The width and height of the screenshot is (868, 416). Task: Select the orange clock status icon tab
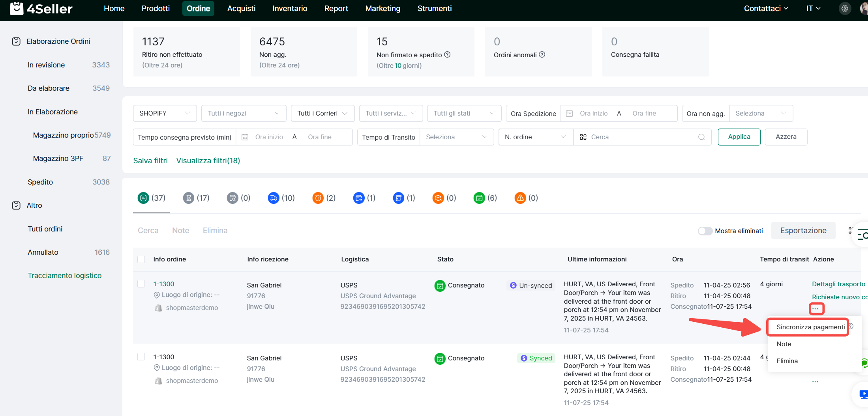tap(318, 198)
